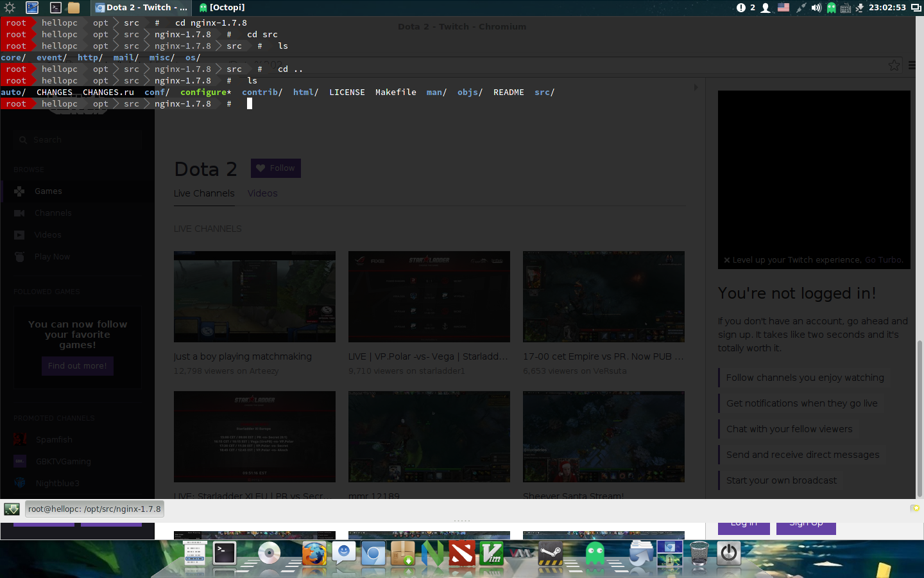Click title Just a boy playing matchmaking
Screen dimensions: 924x578
click(x=243, y=356)
